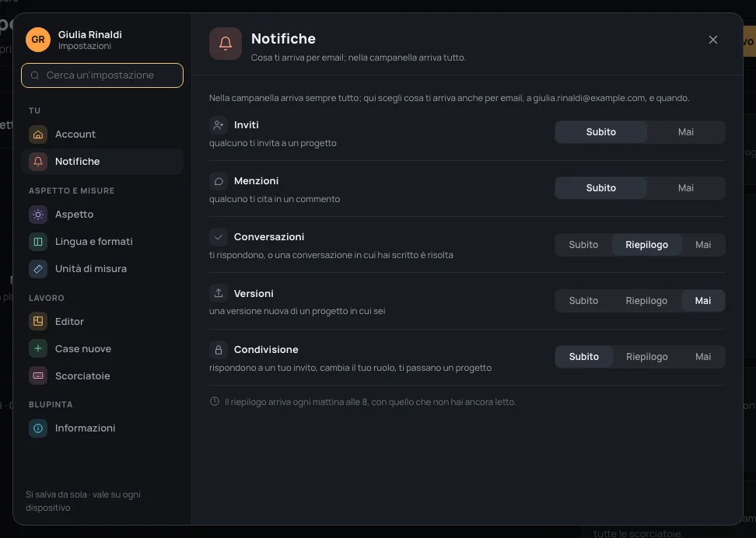Image resolution: width=756 pixels, height=538 pixels.
Task: Open the Editor settings section
Action: (102, 322)
